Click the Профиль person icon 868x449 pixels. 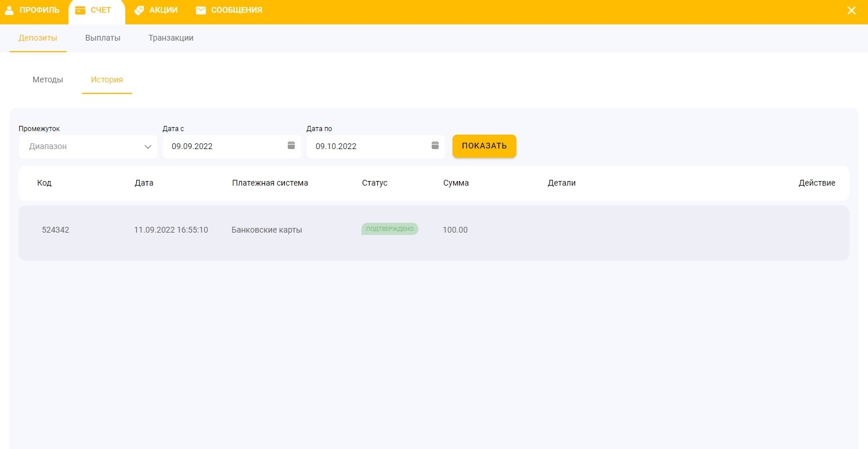[9, 10]
